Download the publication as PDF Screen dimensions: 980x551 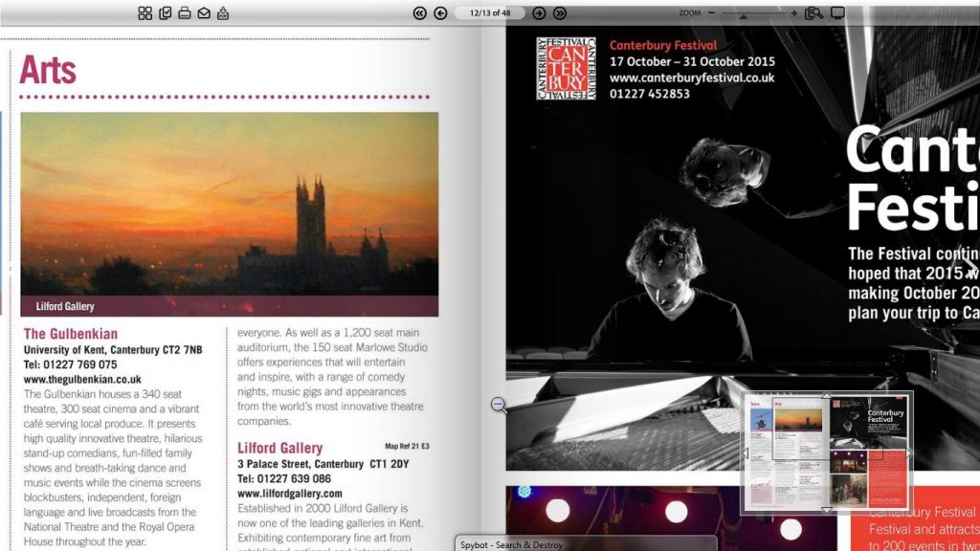click(223, 13)
